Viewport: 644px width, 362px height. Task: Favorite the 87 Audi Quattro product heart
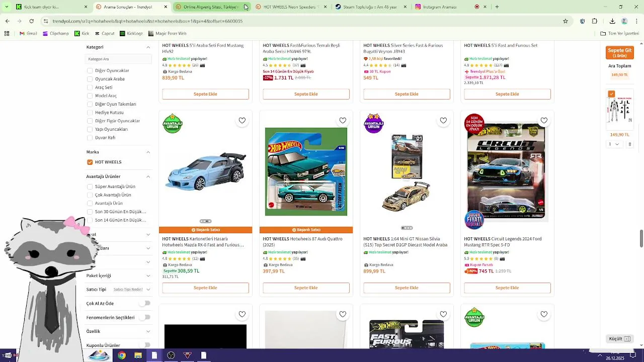(x=343, y=121)
